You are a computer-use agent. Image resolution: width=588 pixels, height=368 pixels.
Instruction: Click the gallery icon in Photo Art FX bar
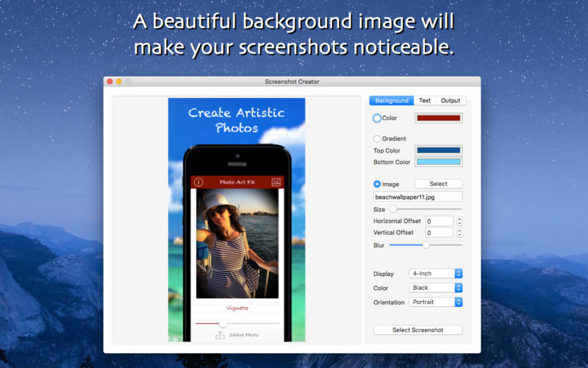[276, 182]
